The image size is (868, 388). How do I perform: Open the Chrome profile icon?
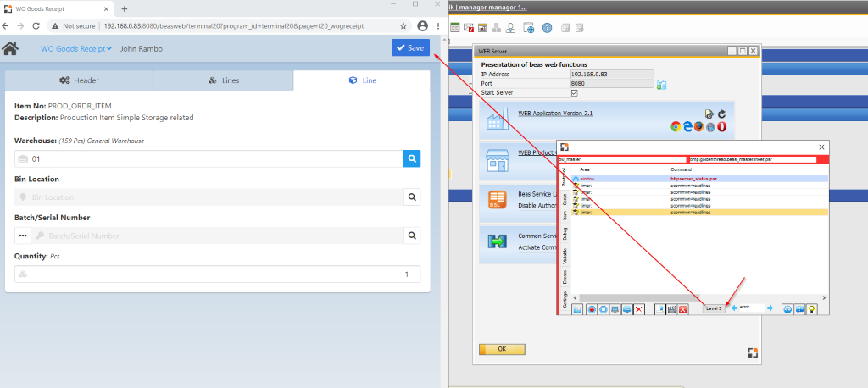coord(422,26)
